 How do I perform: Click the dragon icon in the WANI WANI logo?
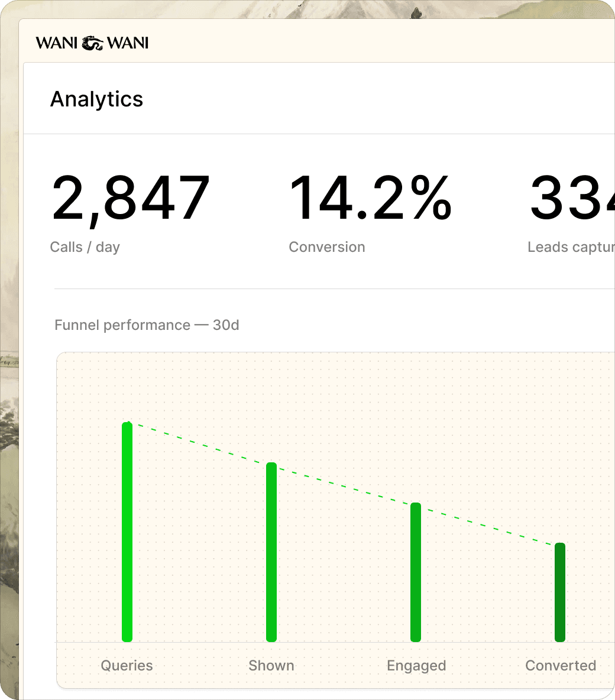click(x=93, y=42)
